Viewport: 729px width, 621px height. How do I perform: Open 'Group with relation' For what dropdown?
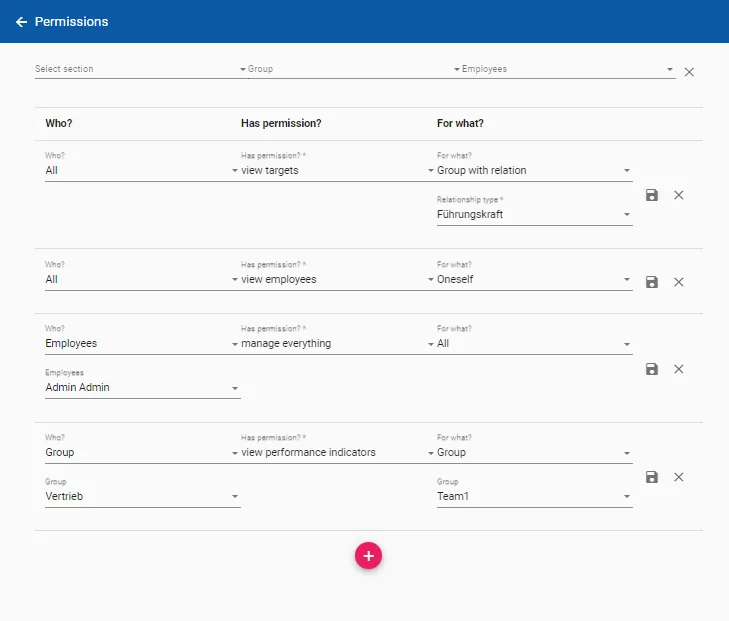click(535, 166)
